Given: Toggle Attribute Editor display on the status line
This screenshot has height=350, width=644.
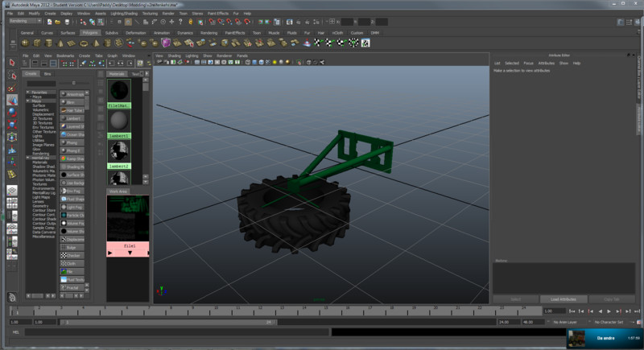Looking at the screenshot, I should 621,23.
